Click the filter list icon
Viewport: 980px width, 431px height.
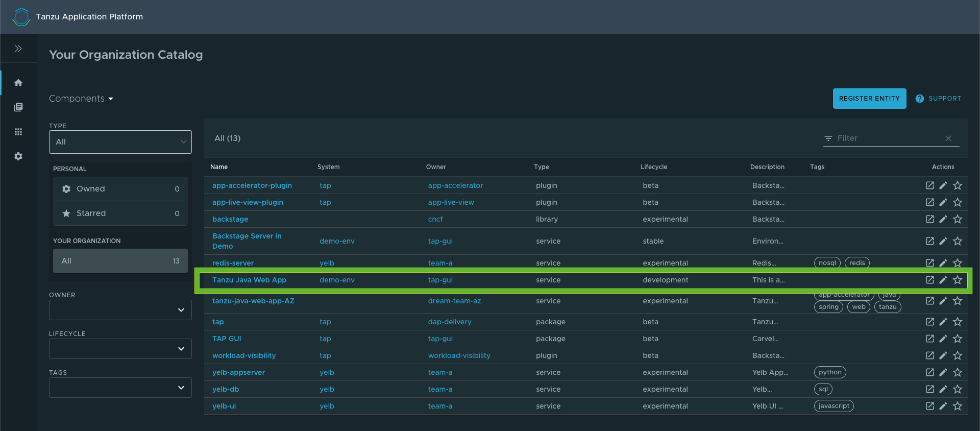(828, 138)
